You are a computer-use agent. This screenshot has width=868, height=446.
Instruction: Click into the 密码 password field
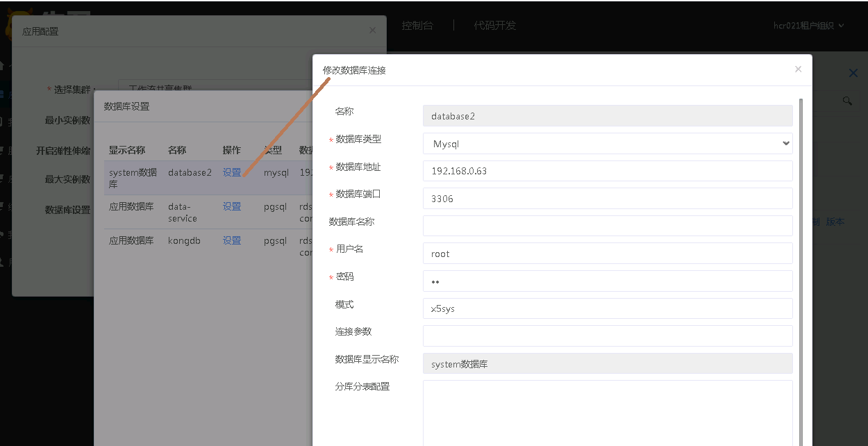point(608,281)
